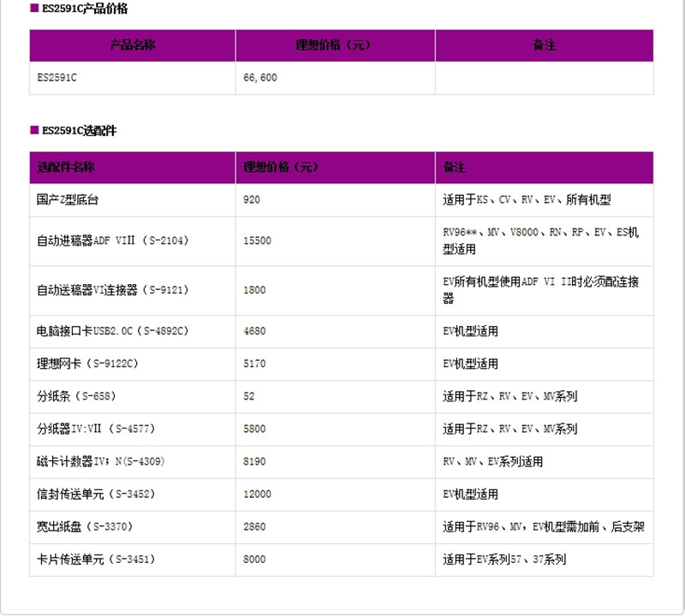
Task: Click the EV所有机型使用ADF VI II note
Action: pos(541,290)
